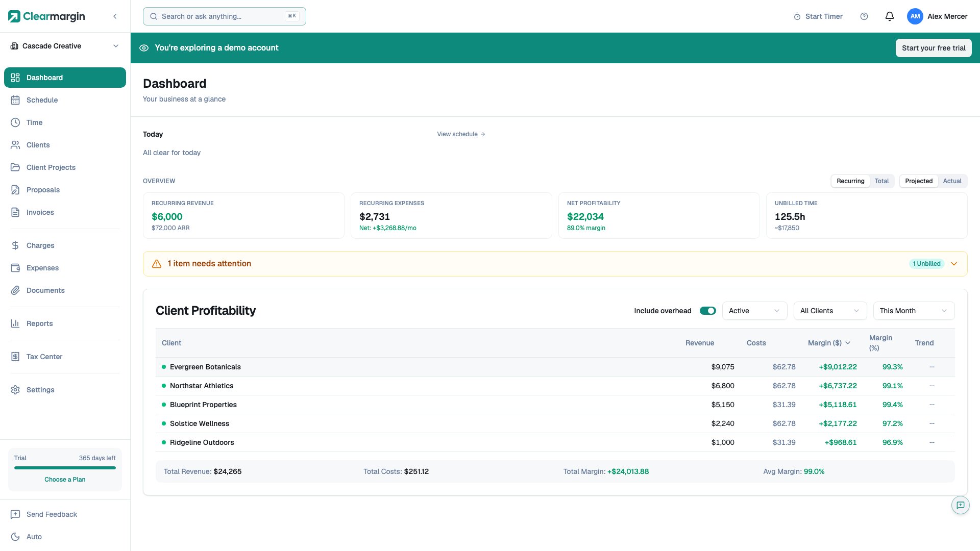Expand the Cascade Creative workspace selector
The height and width of the screenshot is (551, 980).
tap(65, 46)
